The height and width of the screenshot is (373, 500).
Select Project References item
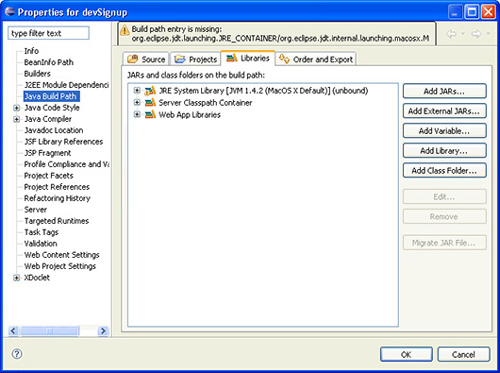click(57, 187)
